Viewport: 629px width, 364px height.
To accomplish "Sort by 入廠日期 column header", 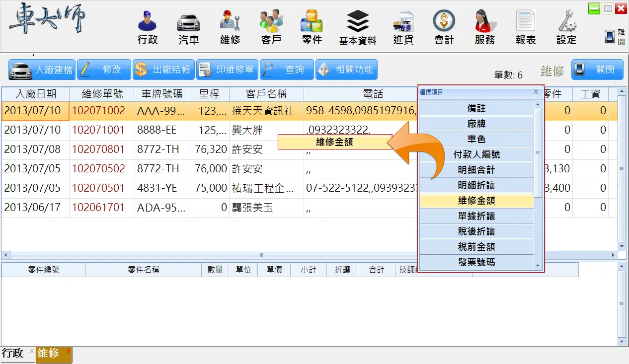I will point(35,94).
